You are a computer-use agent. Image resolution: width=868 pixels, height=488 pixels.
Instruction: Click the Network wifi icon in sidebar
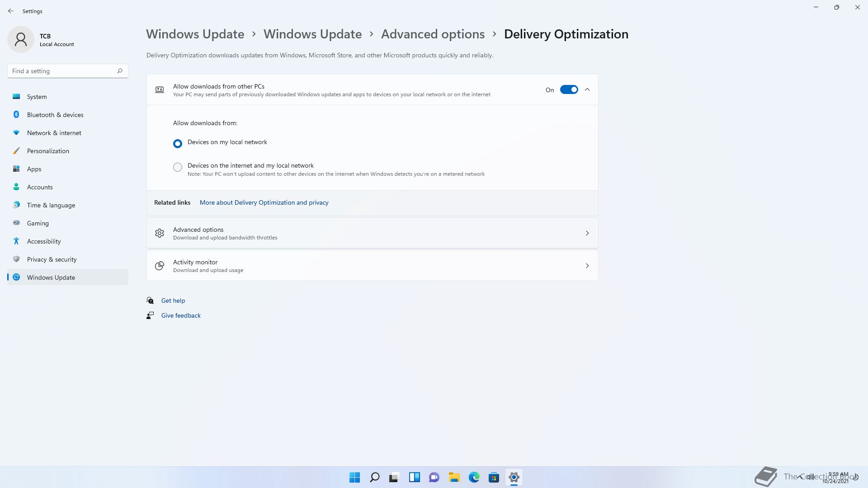16,132
